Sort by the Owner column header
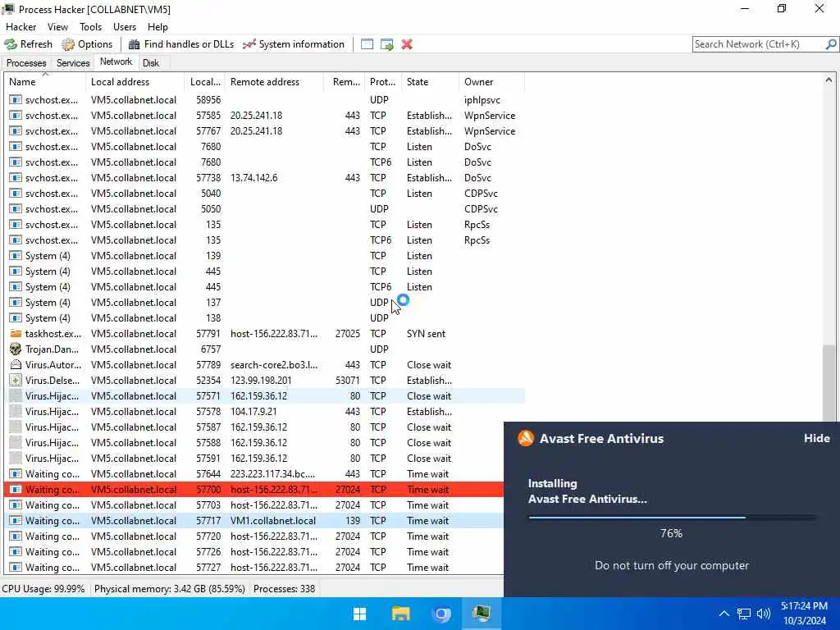840x630 pixels. pos(491,82)
